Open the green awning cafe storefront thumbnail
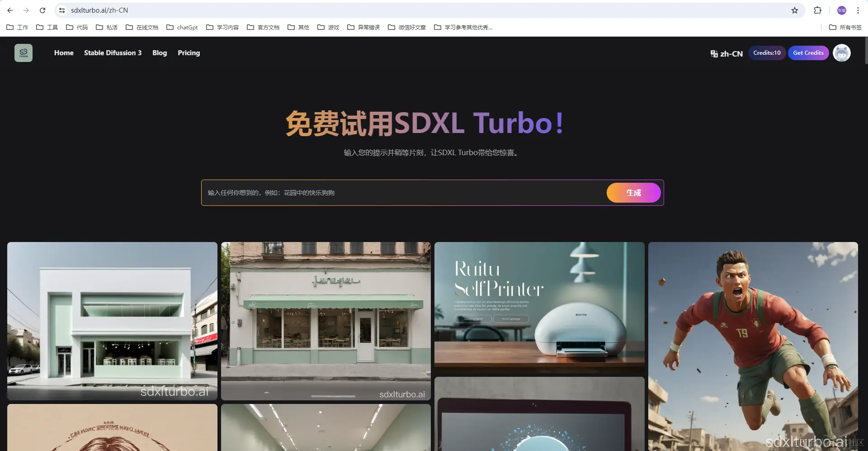The width and height of the screenshot is (868, 451). (x=326, y=321)
